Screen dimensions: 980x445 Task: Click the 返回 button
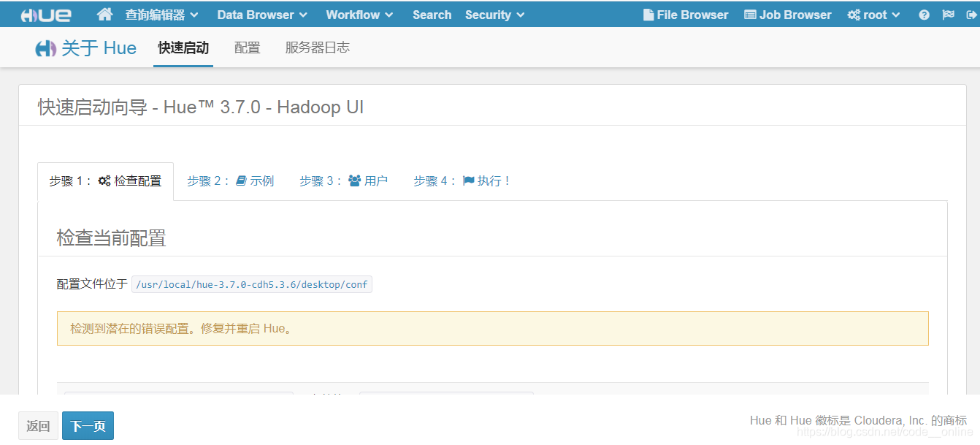[38, 426]
